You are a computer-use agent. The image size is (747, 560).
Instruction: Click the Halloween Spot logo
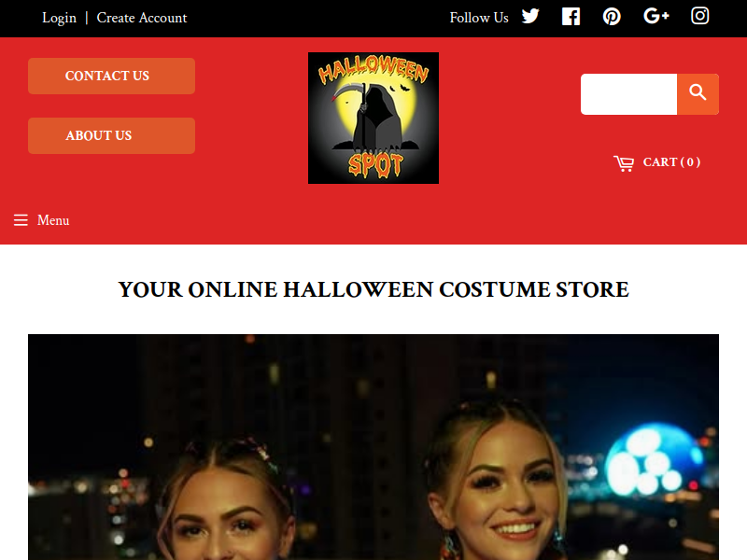point(373,119)
